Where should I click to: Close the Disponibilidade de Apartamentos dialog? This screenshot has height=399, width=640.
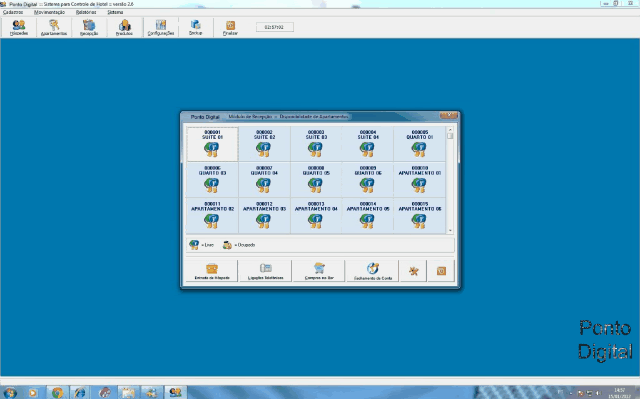coord(449,116)
